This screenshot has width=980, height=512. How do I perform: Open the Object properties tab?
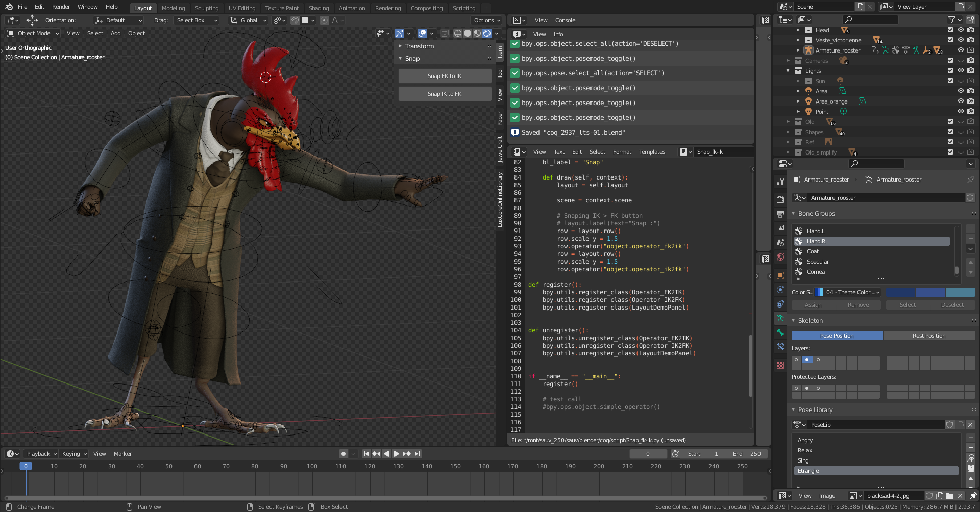click(x=780, y=275)
